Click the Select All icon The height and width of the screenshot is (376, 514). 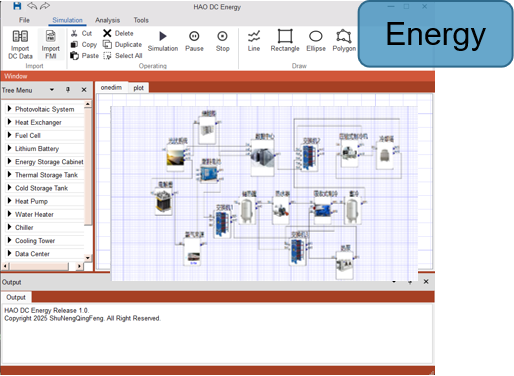(x=107, y=56)
